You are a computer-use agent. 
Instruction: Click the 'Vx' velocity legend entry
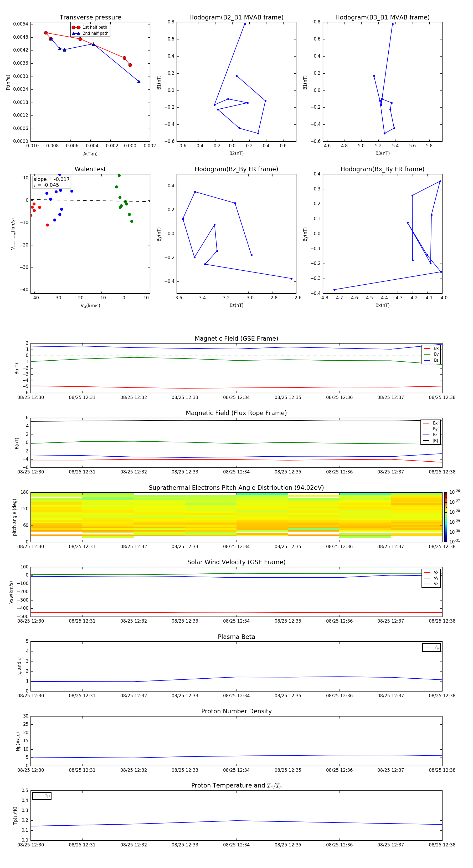431,572
